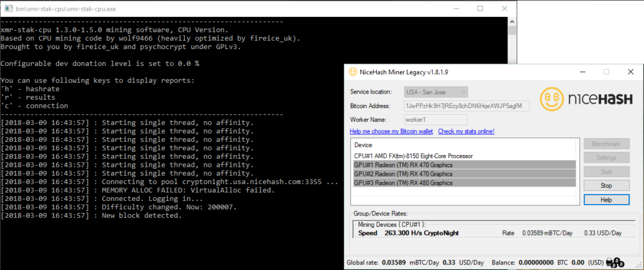Image resolution: width=644 pixels, height=270 pixels.
Task: Click the Connecting to pool console line
Action: [169, 181]
